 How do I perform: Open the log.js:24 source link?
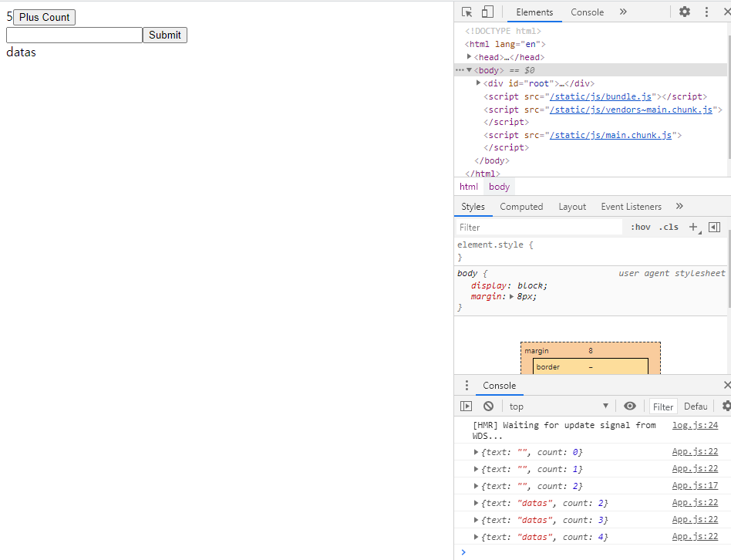pos(695,425)
